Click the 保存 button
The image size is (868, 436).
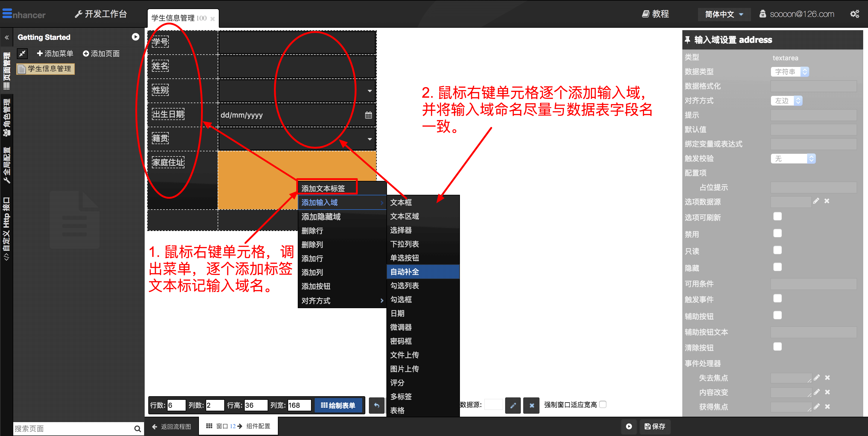click(x=655, y=426)
